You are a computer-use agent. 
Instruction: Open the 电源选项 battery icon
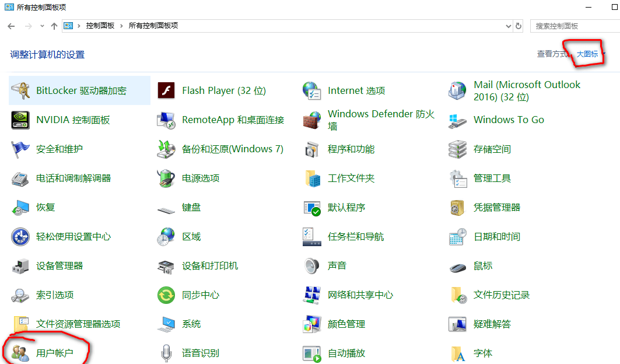tap(166, 178)
